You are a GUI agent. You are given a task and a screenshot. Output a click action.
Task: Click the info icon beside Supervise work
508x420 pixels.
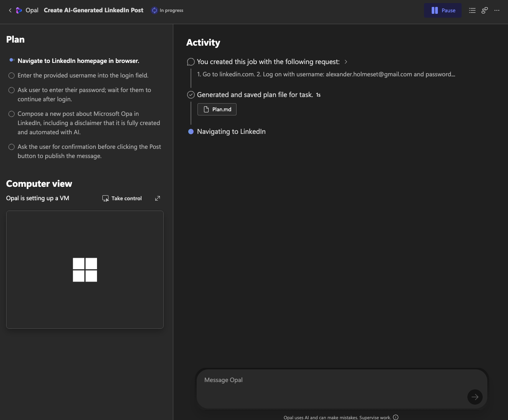coord(396,417)
